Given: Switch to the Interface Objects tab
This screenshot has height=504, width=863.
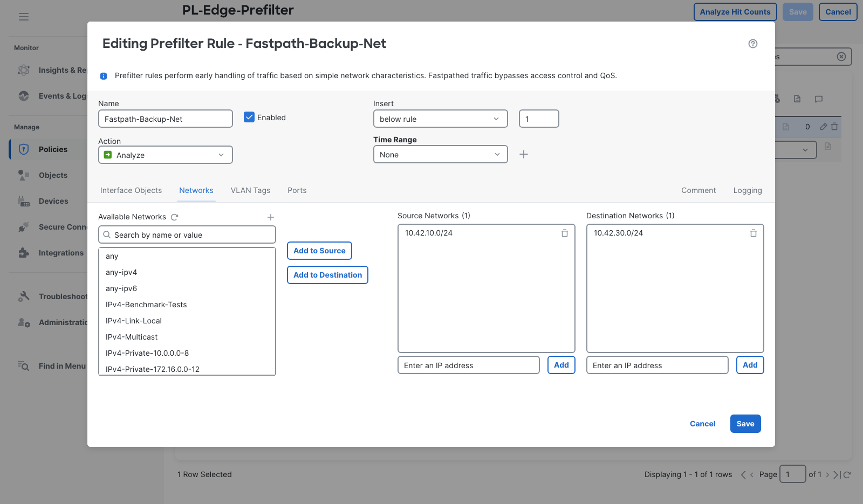Looking at the screenshot, I should (131, 190).
